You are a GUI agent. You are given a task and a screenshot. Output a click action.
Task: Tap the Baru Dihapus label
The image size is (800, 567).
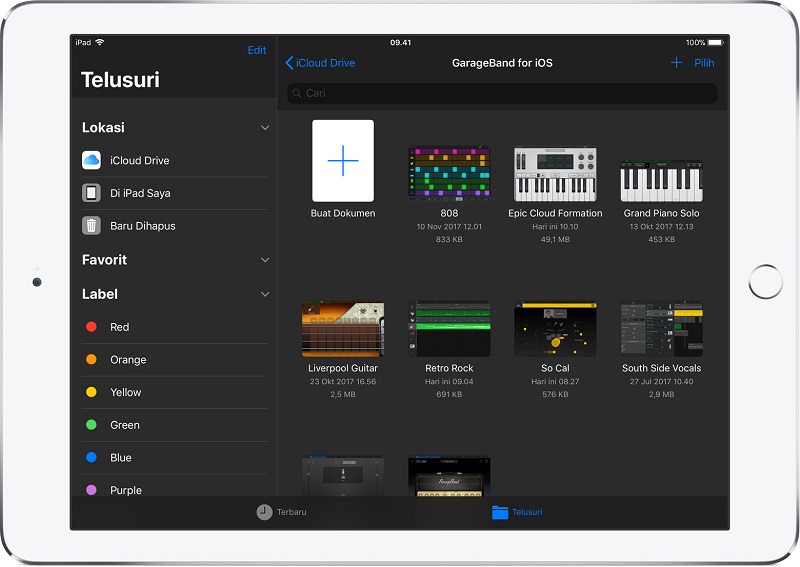pos(143,226)
